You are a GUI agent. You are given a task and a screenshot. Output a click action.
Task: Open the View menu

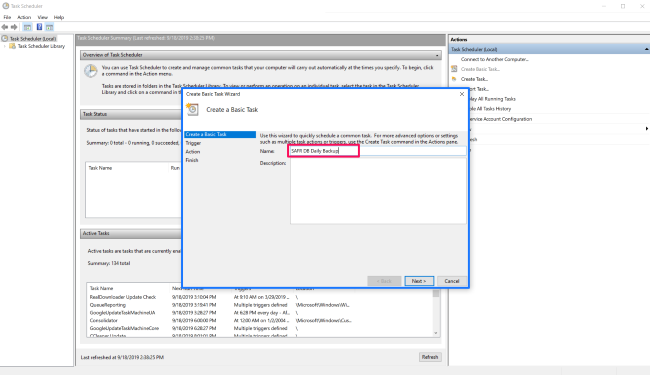tap(42, 17)
